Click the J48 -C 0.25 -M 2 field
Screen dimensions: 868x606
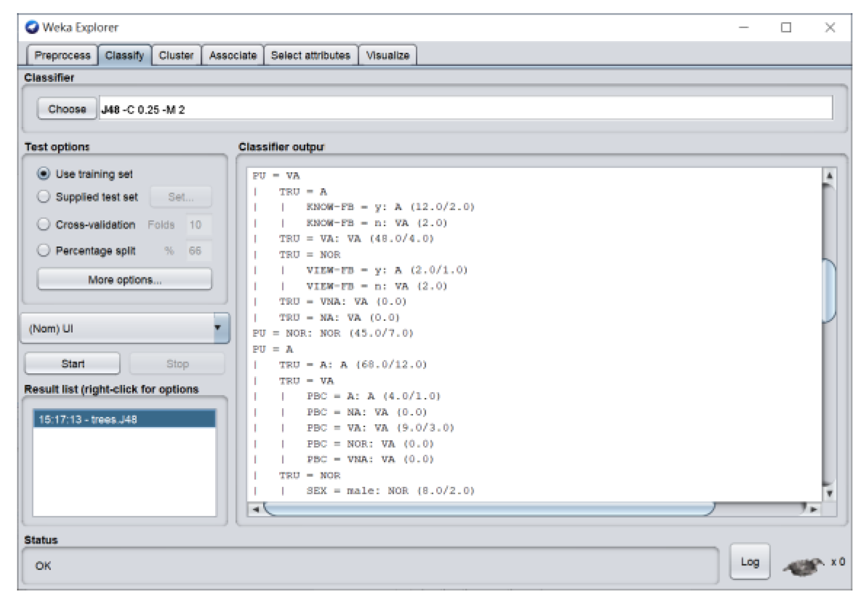(x=466, y=109)
